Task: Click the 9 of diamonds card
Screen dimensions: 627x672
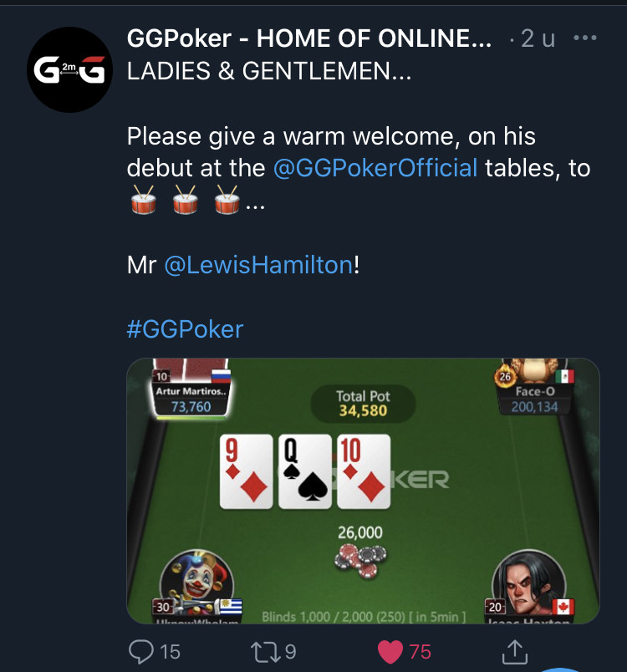Action: 246,471
